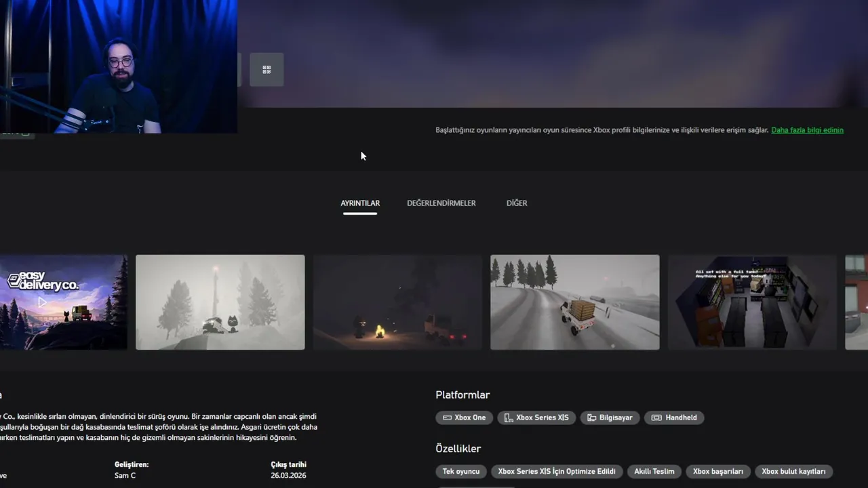Select the DİĞER tab
This screenshot has height=488, width=868.
517,203
